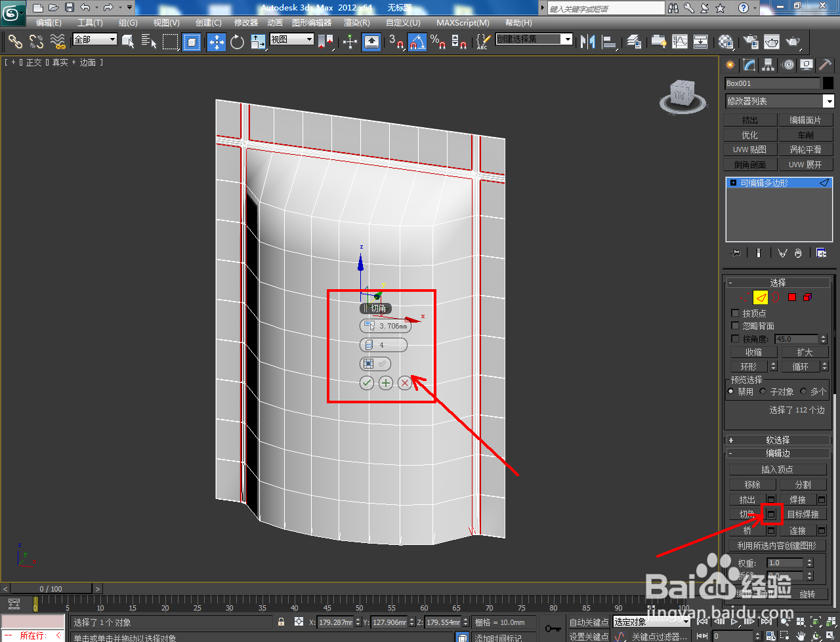Click the Mirror tool icon
The image size is (840, 642).
[588, 42]
